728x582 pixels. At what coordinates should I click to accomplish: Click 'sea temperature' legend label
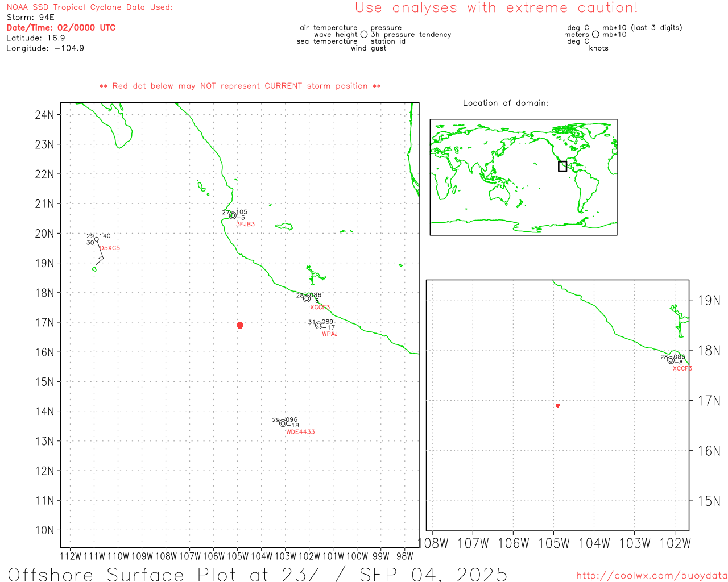(x=327, y=41)
